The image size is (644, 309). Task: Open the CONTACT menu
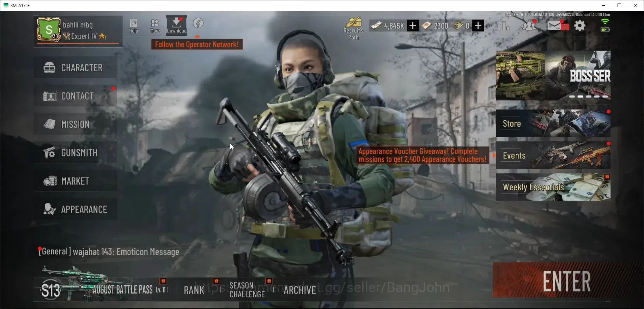pos(75,96)
